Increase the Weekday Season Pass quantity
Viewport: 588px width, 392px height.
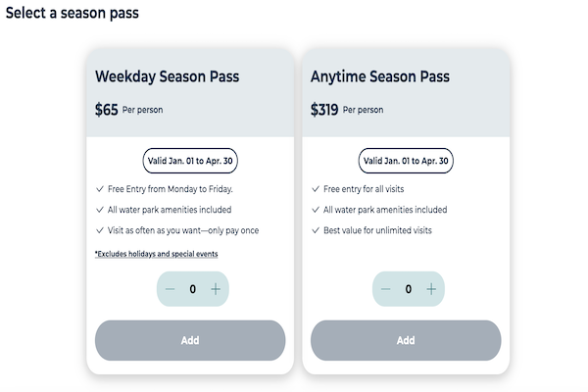tap(215, 289)
